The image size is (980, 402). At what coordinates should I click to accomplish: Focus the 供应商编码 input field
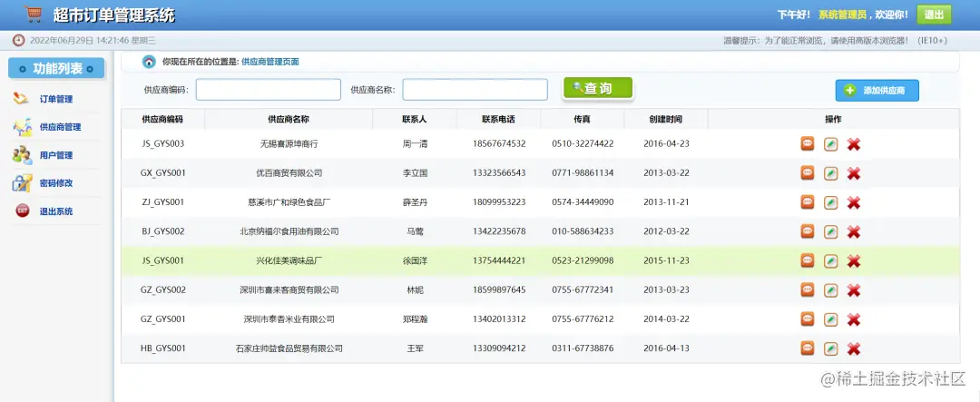[x=268, y=90]
